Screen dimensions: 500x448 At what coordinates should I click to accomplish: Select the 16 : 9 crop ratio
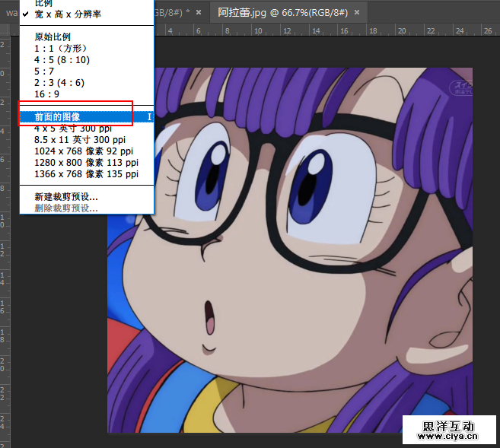[x=47, y=94]
